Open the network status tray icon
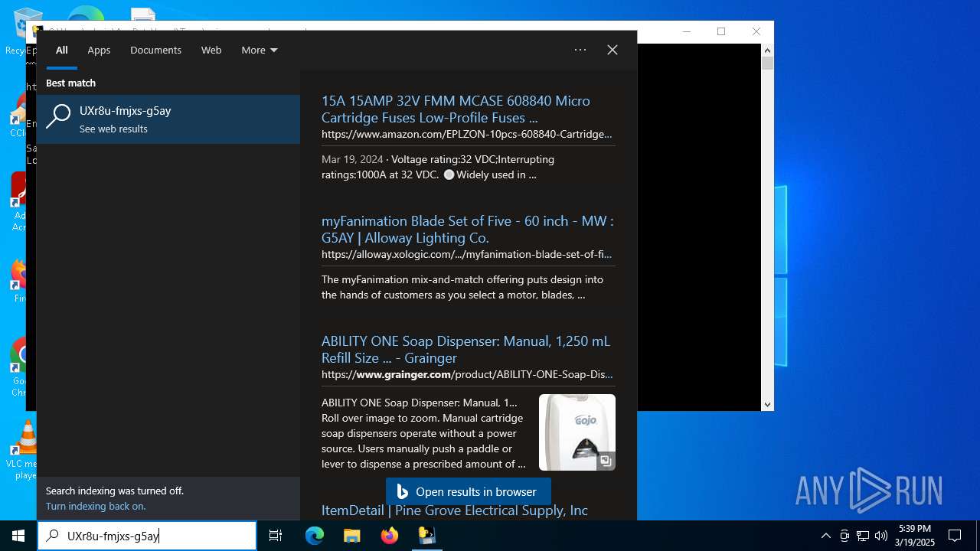This screenshot has height=551, width=980. click(863, 536)
